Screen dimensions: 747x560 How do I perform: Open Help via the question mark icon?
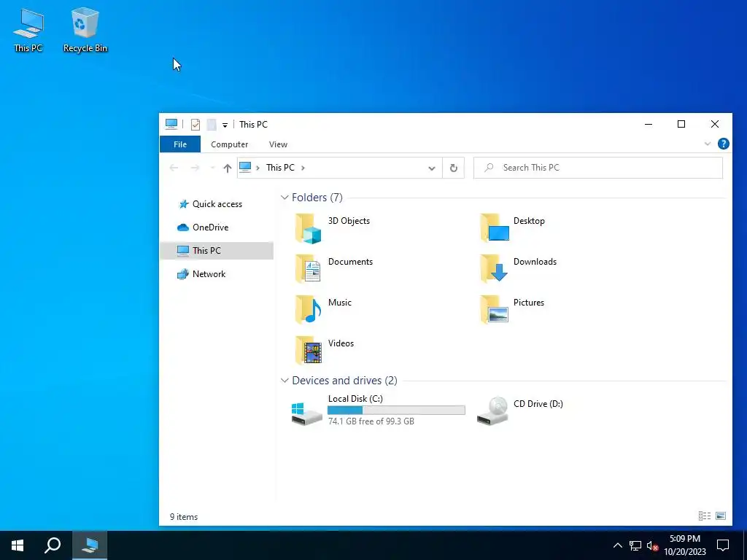[723, 144]
